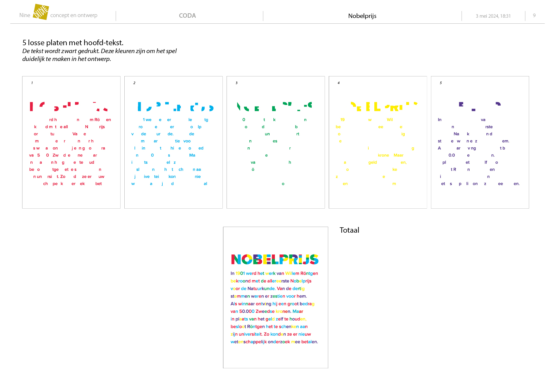Click the page number 9 in header
555x392 pixels.
[x=534, y=15]
